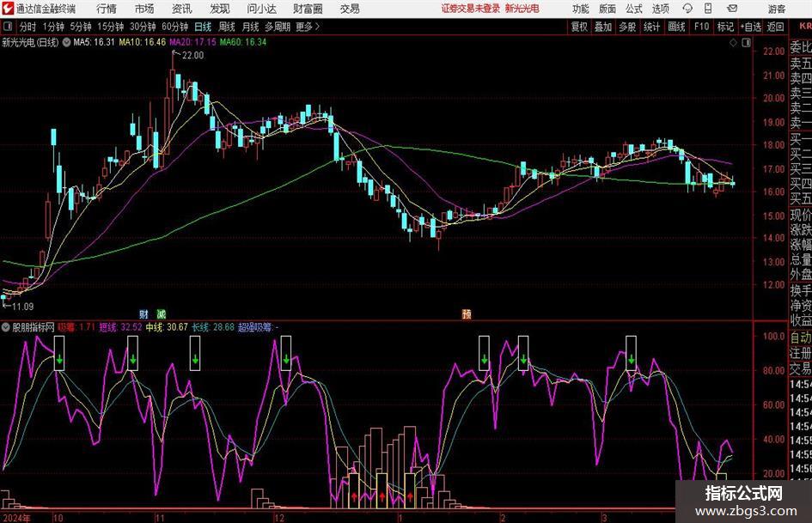The width and height of the screenshot is (812, 523).
Task: Click the 多股 multi-stock button
Action: pos(627,27)
